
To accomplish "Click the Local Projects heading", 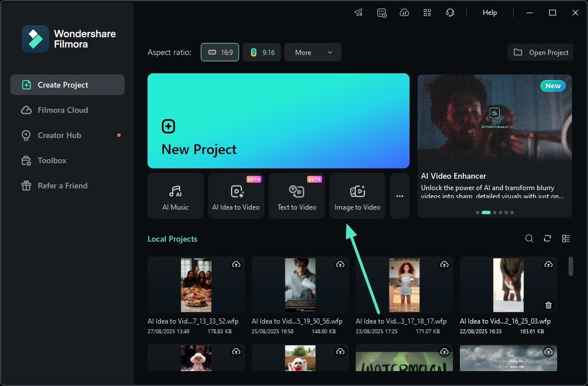I will pos(173,239).
